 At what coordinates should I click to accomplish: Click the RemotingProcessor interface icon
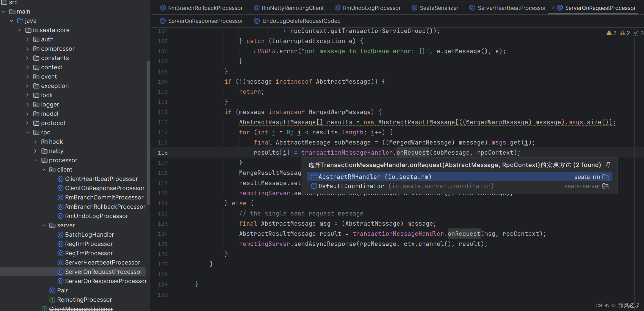click(x=52, y=300)
